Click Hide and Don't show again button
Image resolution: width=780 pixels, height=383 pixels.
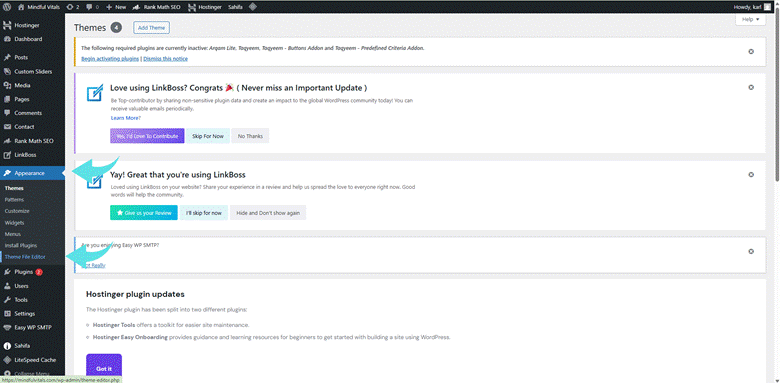(x=268, y=213)
